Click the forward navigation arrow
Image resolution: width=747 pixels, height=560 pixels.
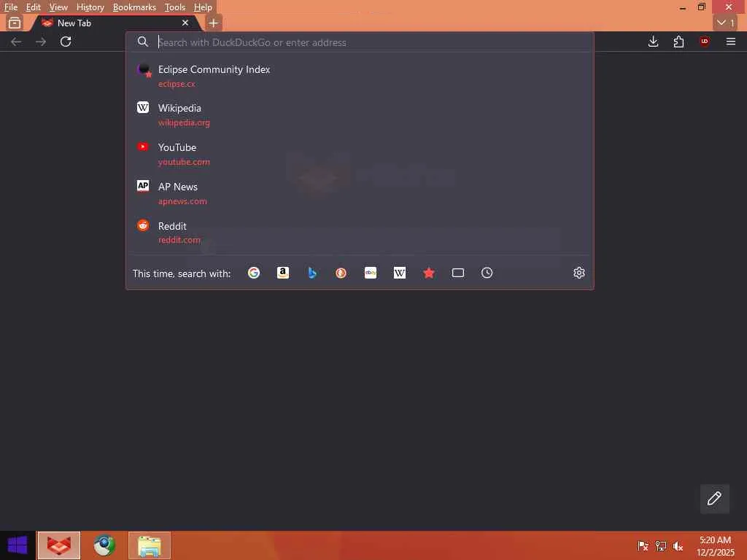41,42
